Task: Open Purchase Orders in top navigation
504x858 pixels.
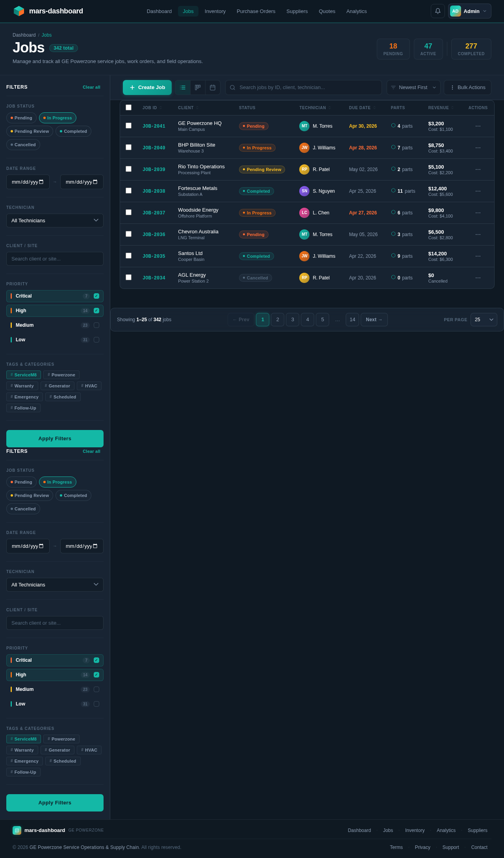Action: (256, 11)
